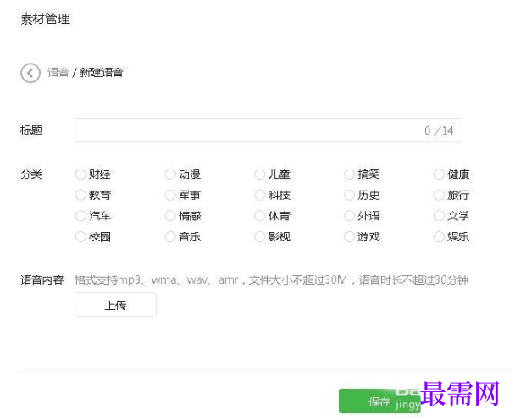Click the 标题 field label
This screenshot has width=515, height=420.
[x=31, y=130]
